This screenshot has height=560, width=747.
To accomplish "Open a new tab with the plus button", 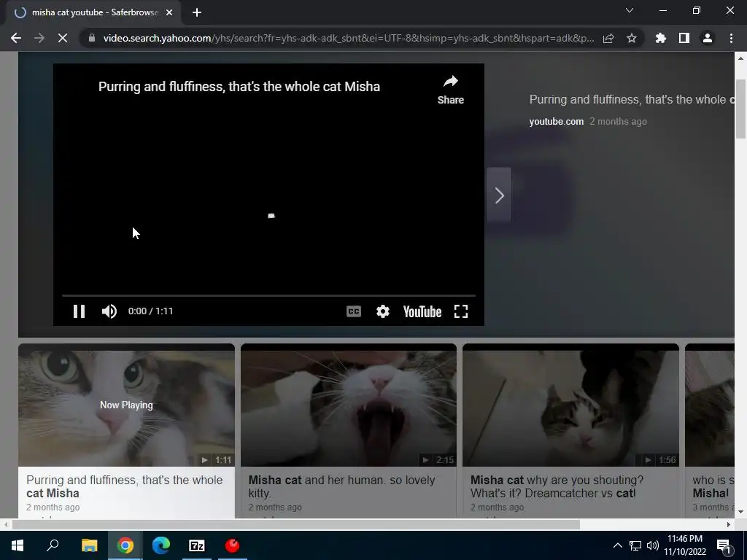I will (x=197, y=12).
